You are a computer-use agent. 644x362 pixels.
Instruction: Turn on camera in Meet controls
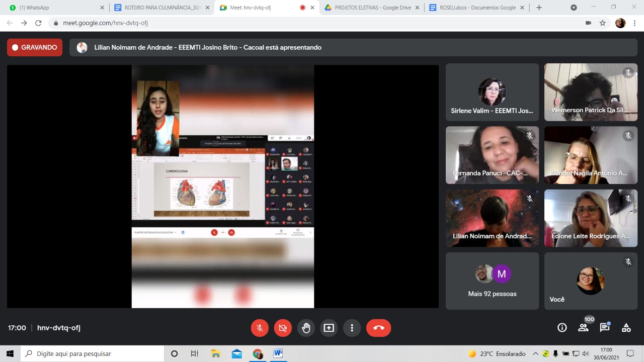point(283,328)
